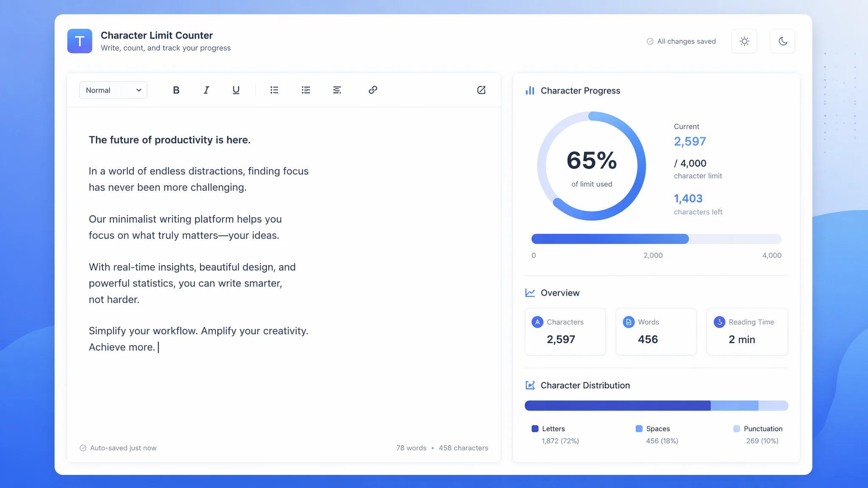This screenshot has width=868, height=488.
Task: Click the 'Write, count, and track your progress' subtitle
Action: point(166,48)
